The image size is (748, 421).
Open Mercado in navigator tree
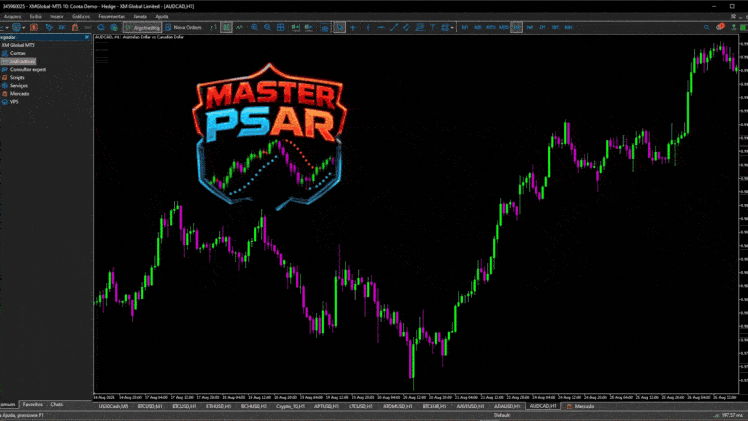click(x=16, y=93)
